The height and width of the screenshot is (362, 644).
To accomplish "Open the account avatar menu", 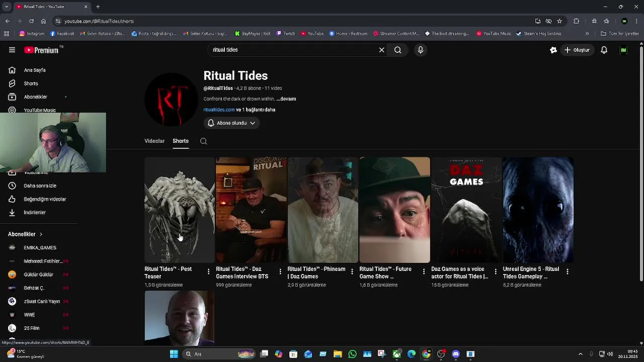I will 623,50.
